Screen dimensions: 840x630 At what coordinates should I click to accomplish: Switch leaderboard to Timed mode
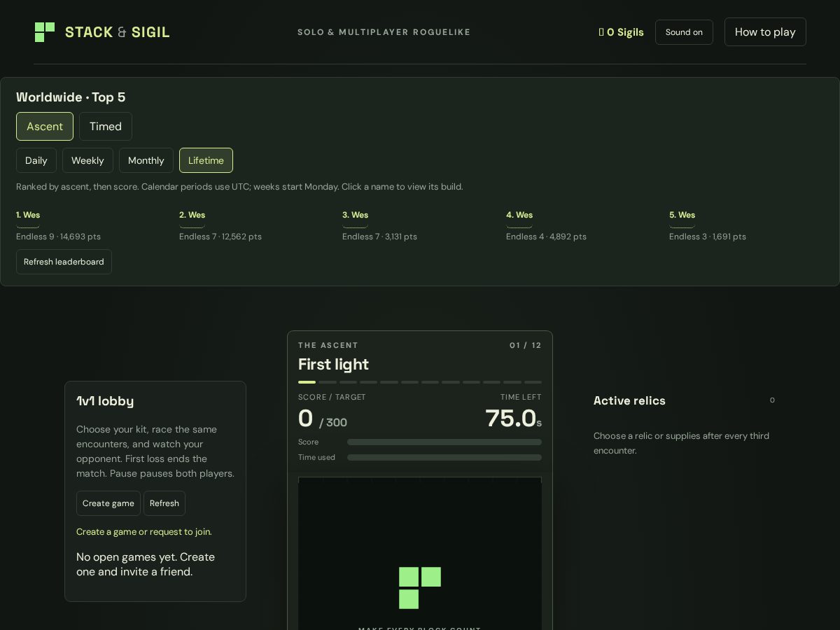click(106, 127)
